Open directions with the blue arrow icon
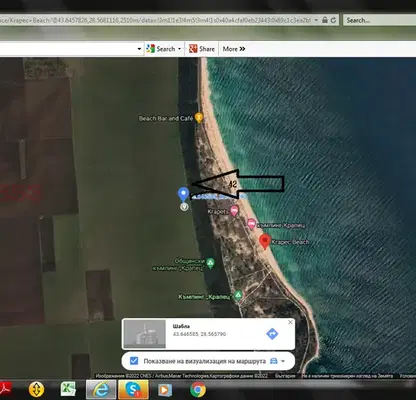The width and height of the screenshot is (416, 400). coord(272,334)
